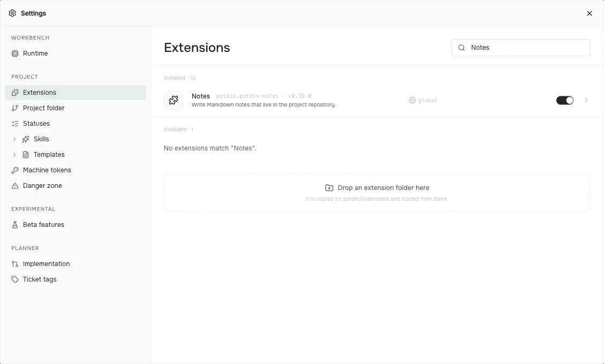Open Machine tokens settings
Image resolution: width=604 pixels, height=364 pixels.
tap(76, 170)
